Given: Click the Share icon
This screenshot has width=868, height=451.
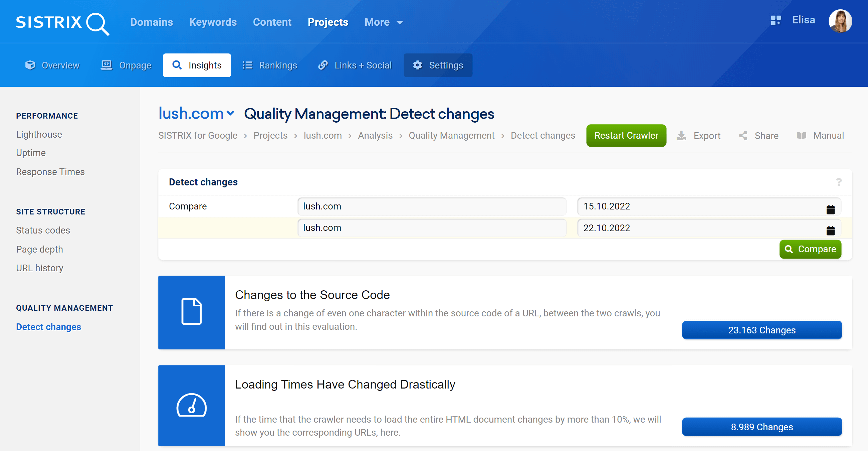Looking at the screenshot, I should tap(743, 135).
